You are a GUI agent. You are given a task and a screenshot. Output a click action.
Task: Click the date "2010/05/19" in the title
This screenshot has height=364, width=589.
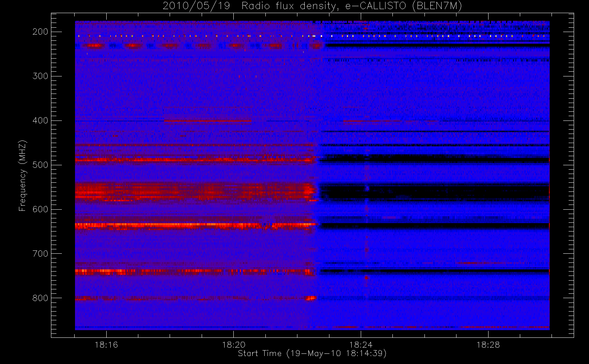click(x=196, y=6)
